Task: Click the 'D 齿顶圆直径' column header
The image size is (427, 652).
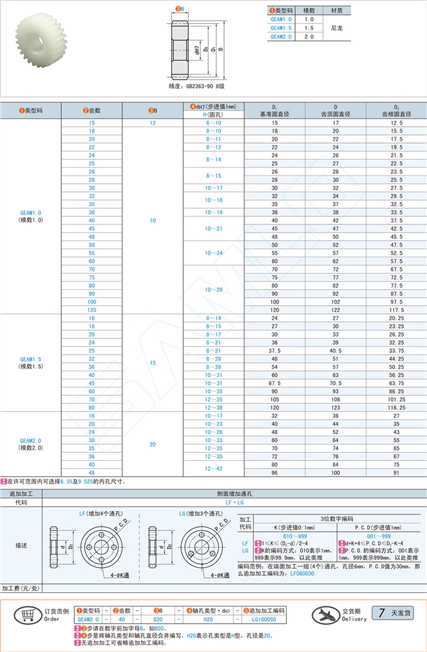Action: coord(336,111)
